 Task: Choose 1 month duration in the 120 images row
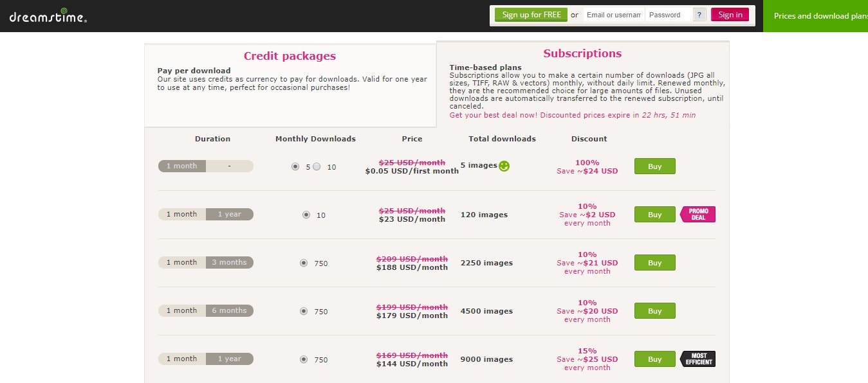[182, 214]
